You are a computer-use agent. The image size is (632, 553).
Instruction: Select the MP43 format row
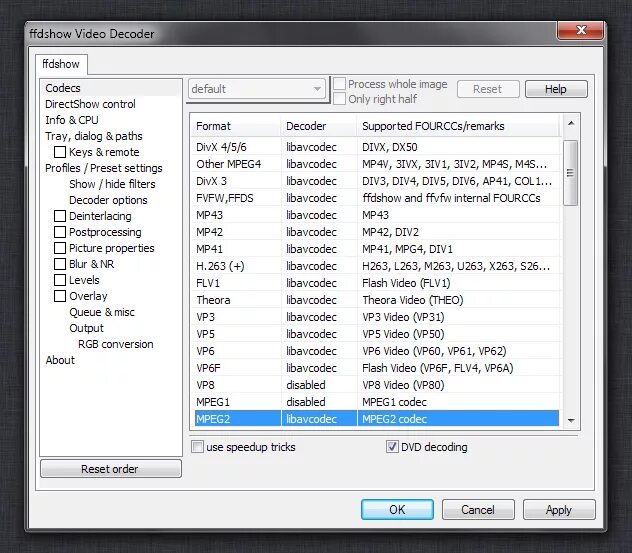click(376, 215)
